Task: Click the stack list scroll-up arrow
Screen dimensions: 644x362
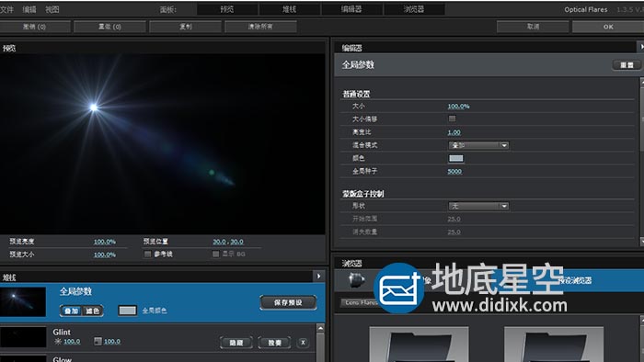Action: tap(321, 328)
